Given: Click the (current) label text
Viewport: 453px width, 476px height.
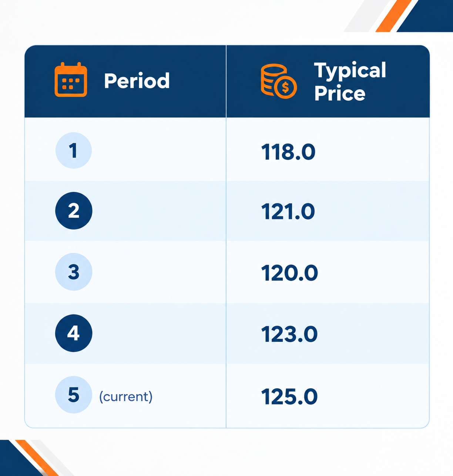Looking at the screenshot, I should click(x=126, y=397).
